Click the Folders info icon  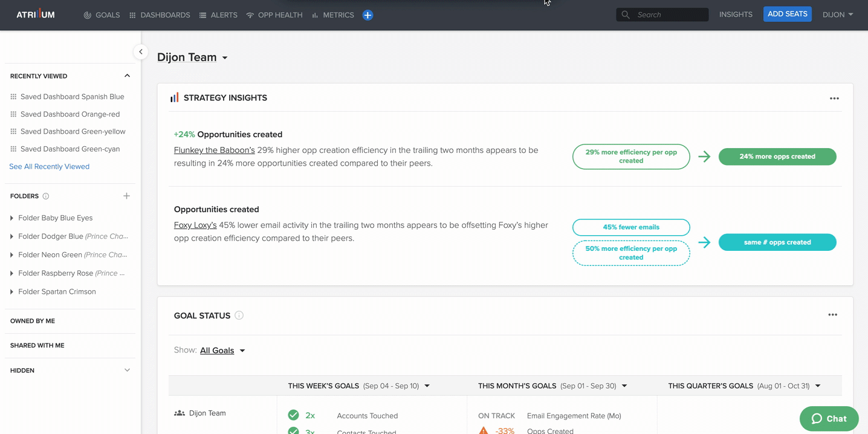46,196
